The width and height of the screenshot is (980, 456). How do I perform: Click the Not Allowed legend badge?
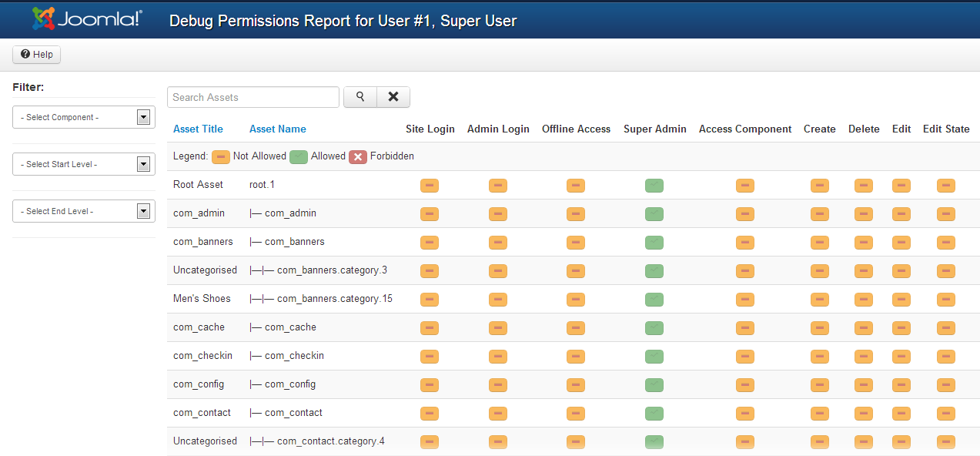coord(221,157)
